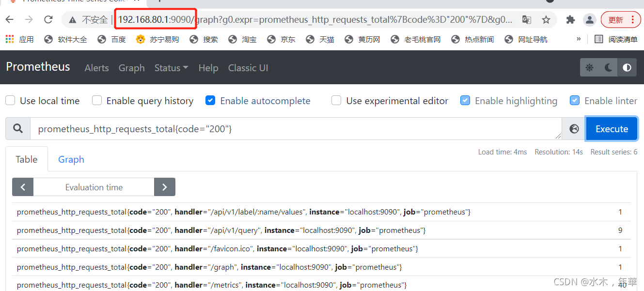Go back with the browser back arrow
The height and width of the screenshot is (291, 644).
coord(9,20)
